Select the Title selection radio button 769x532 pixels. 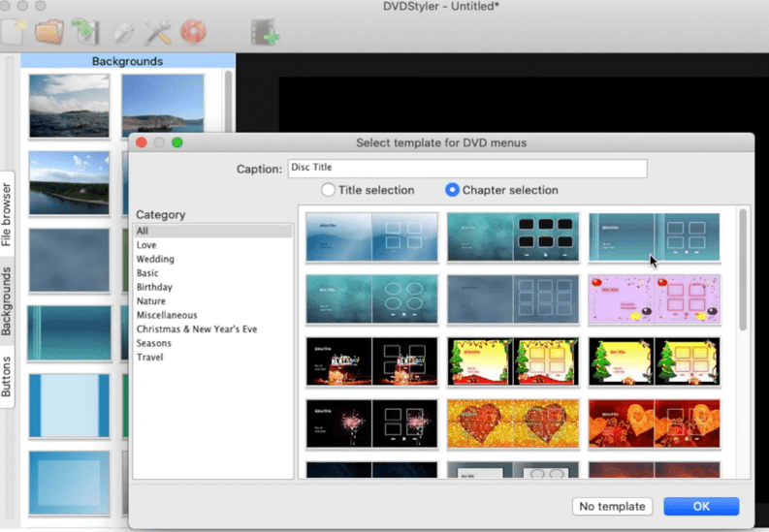[x=329, y=190]
